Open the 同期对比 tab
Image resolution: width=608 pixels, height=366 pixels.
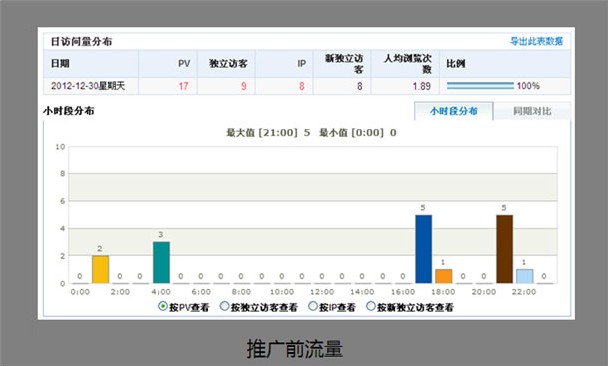532,112
